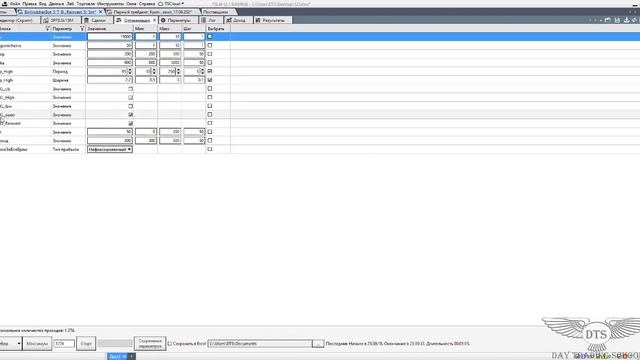Viewport: 640px width, 360px height.
Task: Toggle the KL_low value checkbox
Action: (x=130, y=106)
